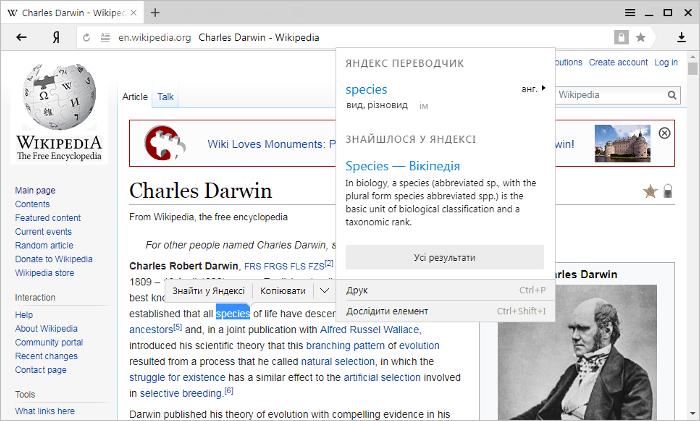Open reader mode icon in address bar
Screen dimensions: 700x421
pyautogui.click(x=105, y=38)
